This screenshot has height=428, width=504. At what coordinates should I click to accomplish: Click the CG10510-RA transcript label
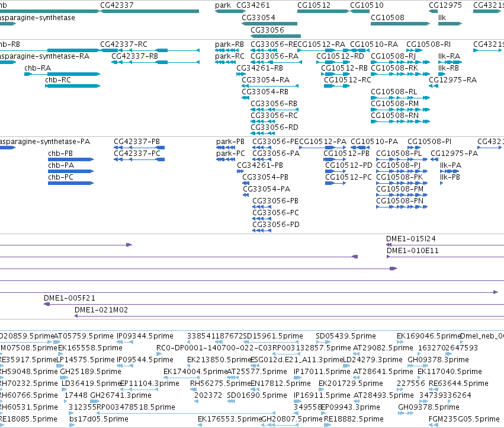click(x=374, y=44)
